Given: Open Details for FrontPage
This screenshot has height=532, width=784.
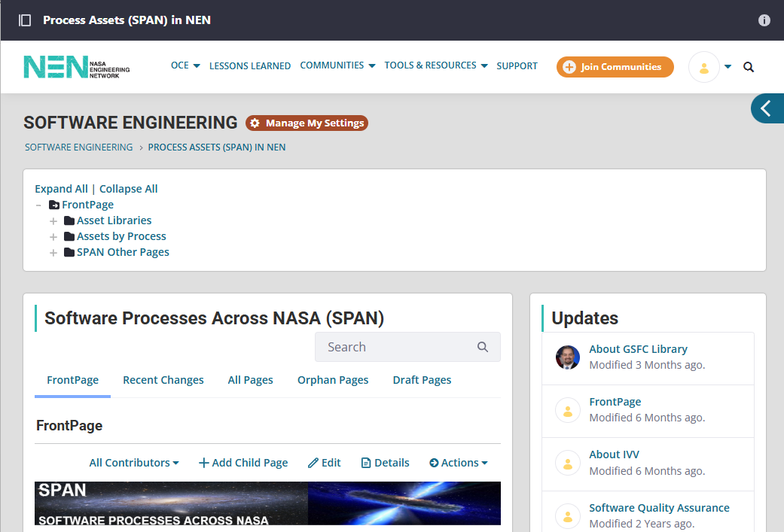Looking at the screenshot, I should pyautogui.click(x=385, y=463).
